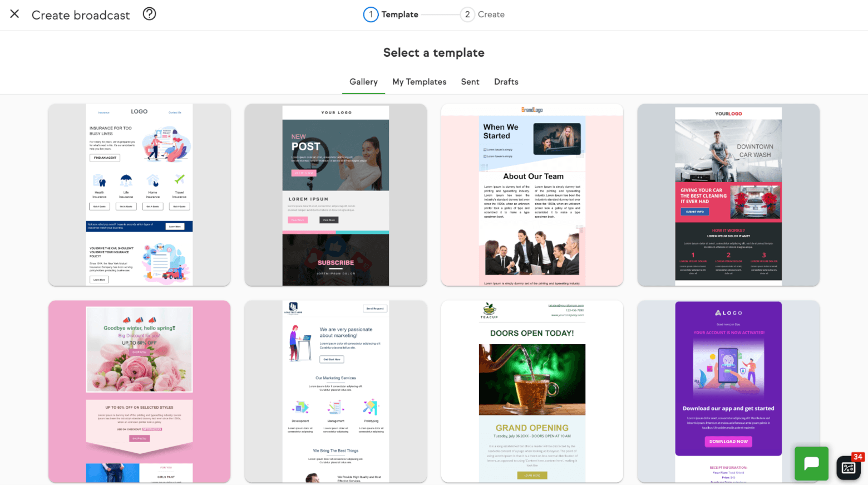The height and width of the screenshot is (485, 868).
Task: Click the dark playbook icon with 34 badge
Action: [x=848, y=468]
